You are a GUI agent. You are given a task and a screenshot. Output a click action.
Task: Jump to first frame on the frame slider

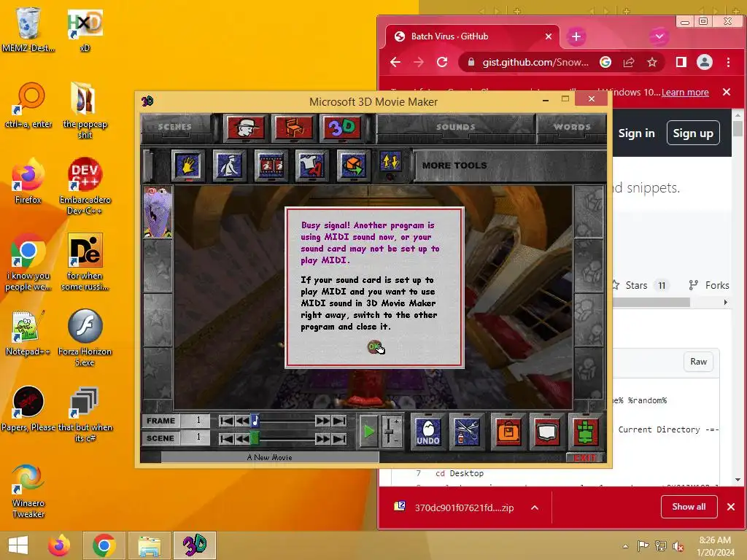[x=227, y=421]
